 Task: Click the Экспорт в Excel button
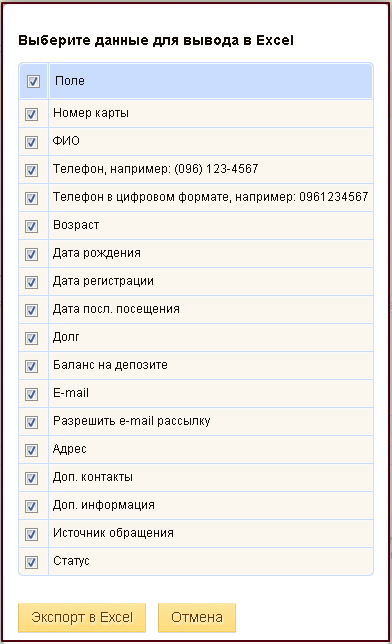[x=82, y=617]
